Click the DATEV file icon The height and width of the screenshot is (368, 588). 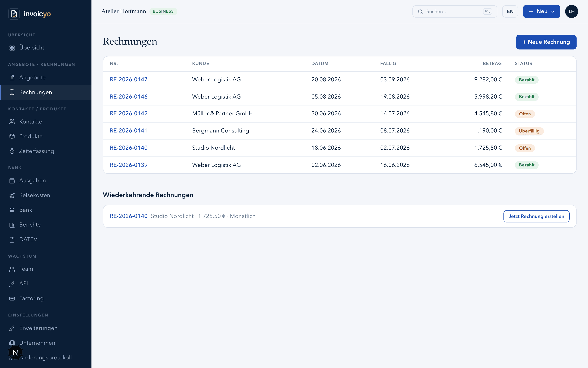12,240
